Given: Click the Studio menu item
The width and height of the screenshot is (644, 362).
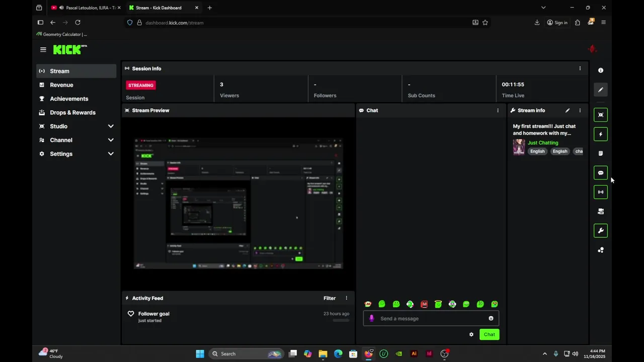Looking at the screenshot, I should (76, 126).
